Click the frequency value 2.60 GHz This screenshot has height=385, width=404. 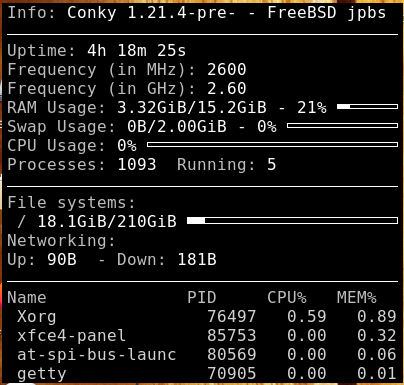point(227,89)
